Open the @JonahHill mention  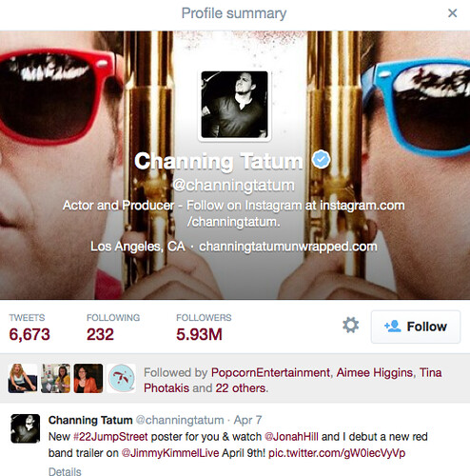pos(291,437)
